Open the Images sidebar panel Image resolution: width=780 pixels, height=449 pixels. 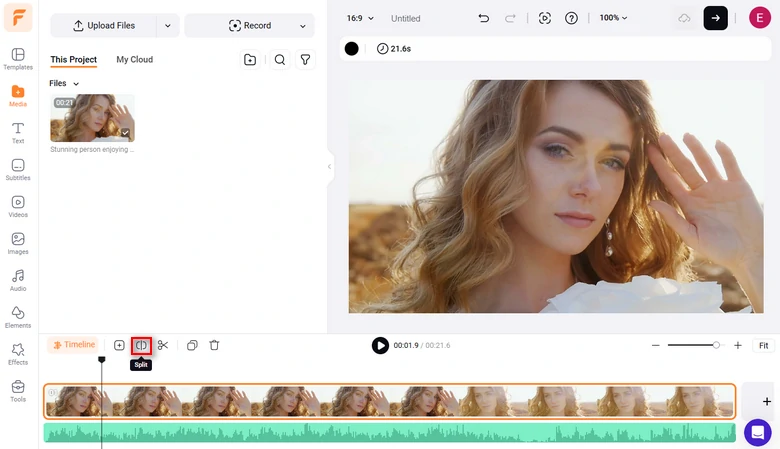[18, 244]
